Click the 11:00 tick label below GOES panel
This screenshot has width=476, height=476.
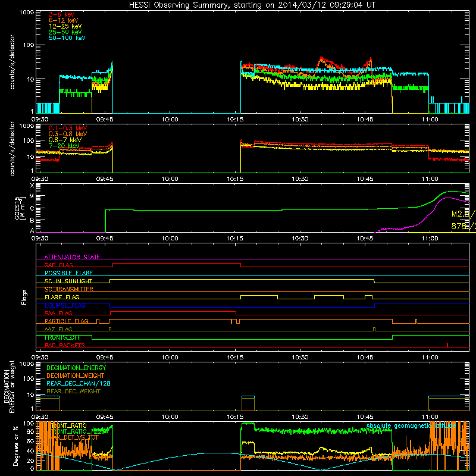(x=430, y=239)
